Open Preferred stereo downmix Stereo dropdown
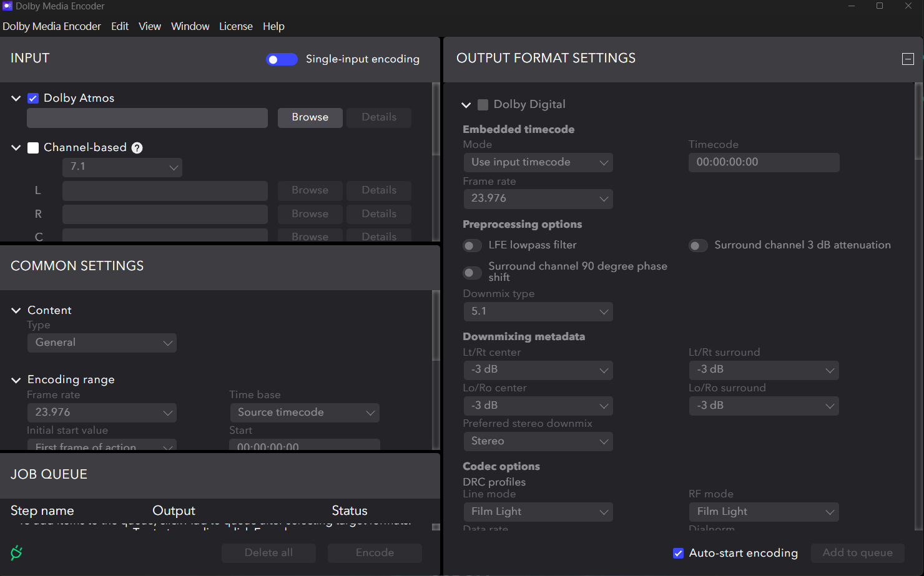 [x=538, y=441]
